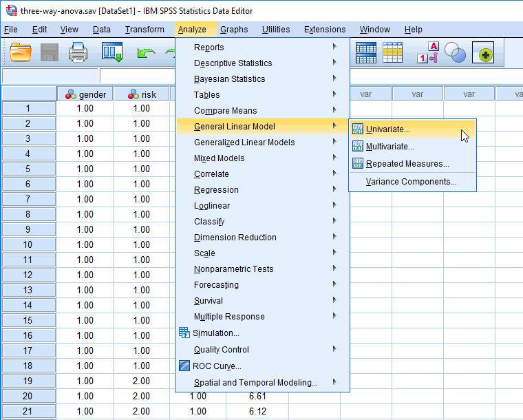This screenshot has height=420, width=523.
Task: Click the green Undo arrow icon
Action: (146, 54)
